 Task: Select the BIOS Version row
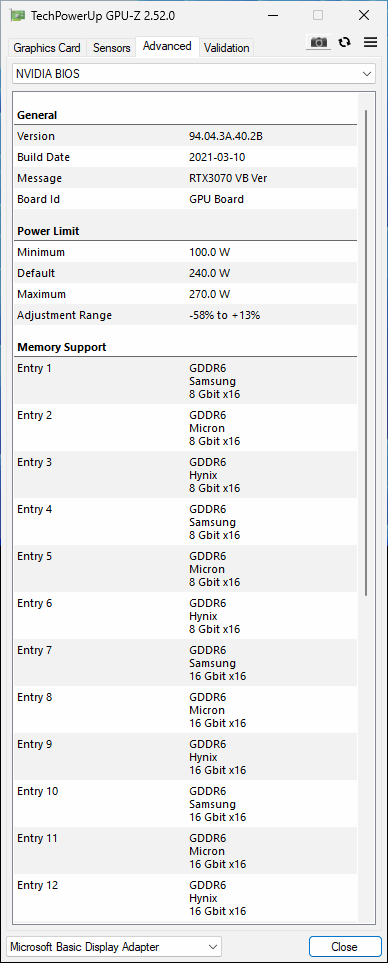click(x=185, y=136)
